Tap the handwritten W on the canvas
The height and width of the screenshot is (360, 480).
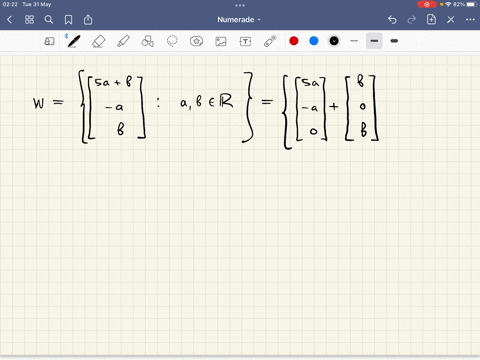click(39, 103)
